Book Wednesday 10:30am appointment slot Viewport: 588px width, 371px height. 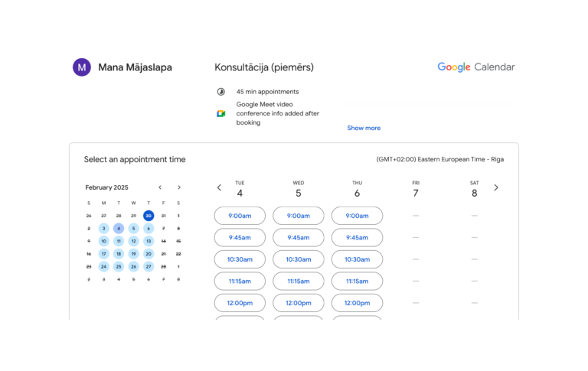[x=299, y=259]
